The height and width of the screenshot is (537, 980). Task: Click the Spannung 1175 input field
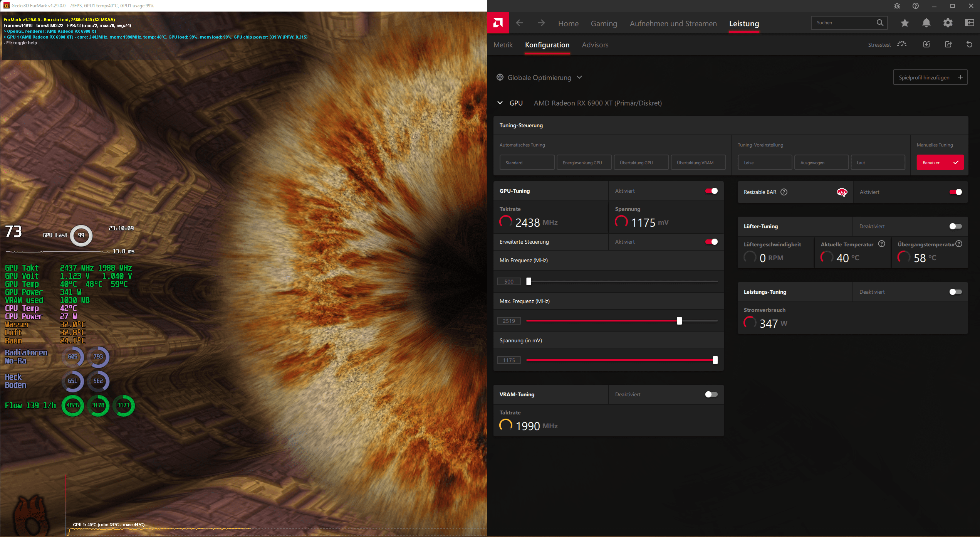pyautogui.click(x=509, y=360)
